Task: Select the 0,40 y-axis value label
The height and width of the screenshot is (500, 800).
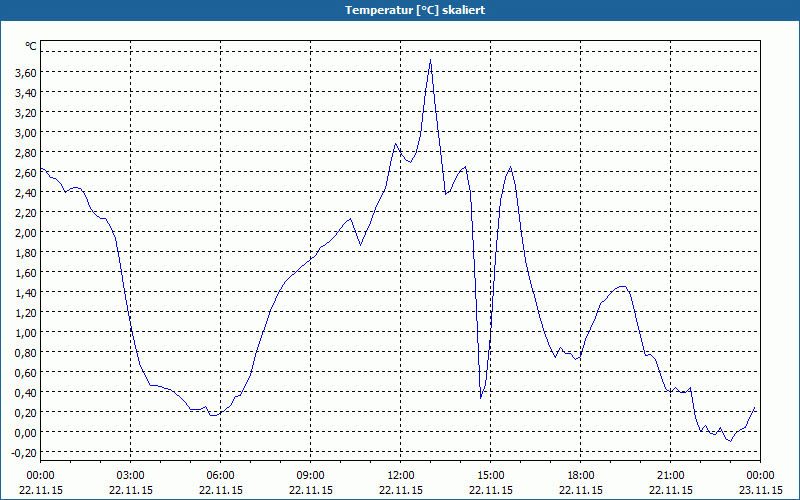Action: [x=26, y=392]
